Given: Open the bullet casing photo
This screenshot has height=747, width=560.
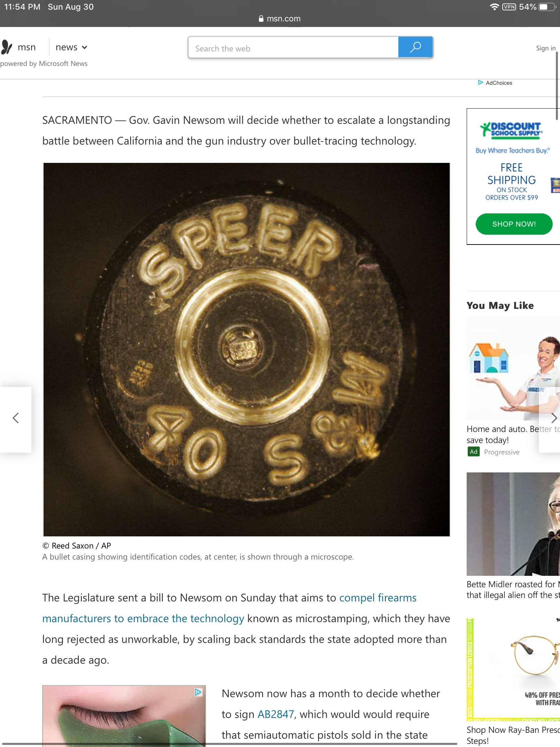Looking at the screenshot, I should coord(246,349).
